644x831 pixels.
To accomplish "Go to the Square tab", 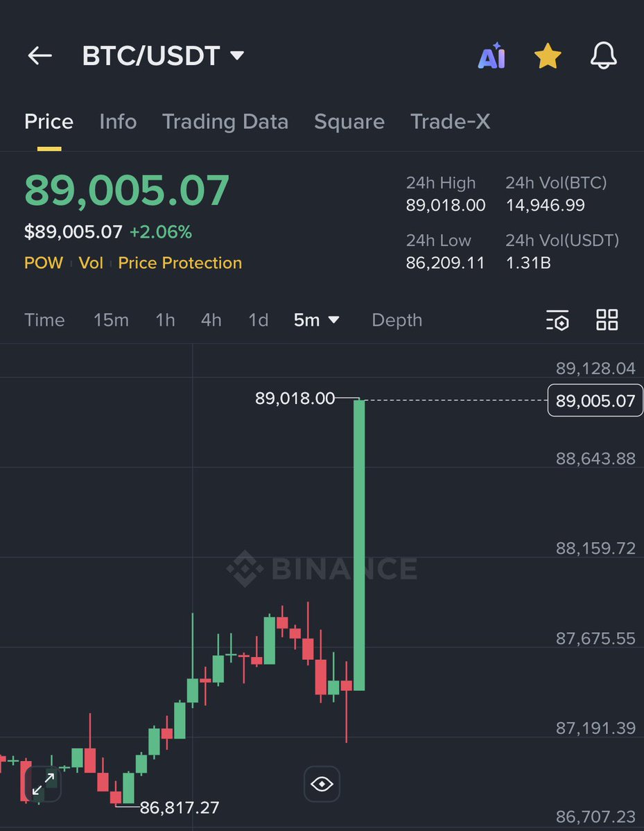I will pyautogui.click(x=349, y=122).
